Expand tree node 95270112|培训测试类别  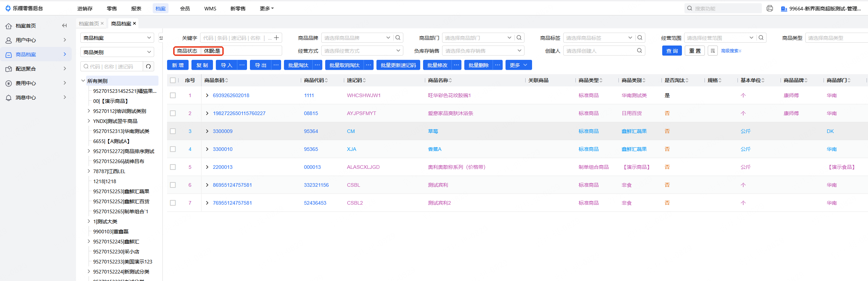click(89, 111)
